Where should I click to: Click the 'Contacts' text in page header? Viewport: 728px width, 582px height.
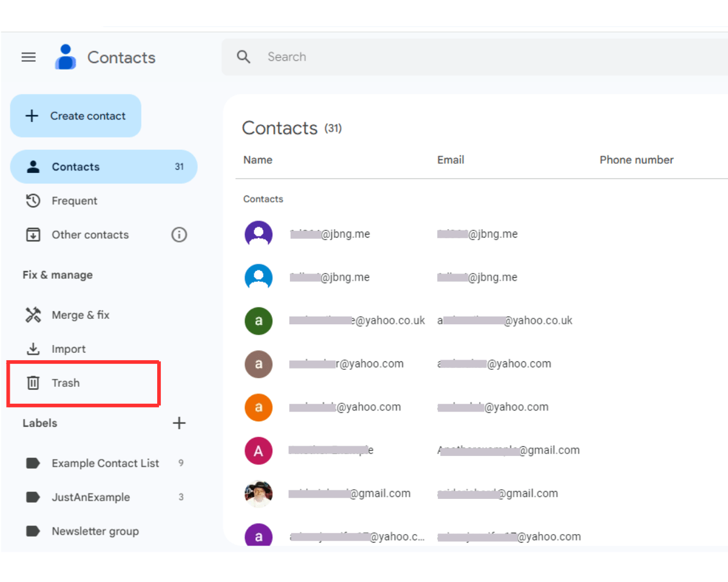[x=121, y=58]
